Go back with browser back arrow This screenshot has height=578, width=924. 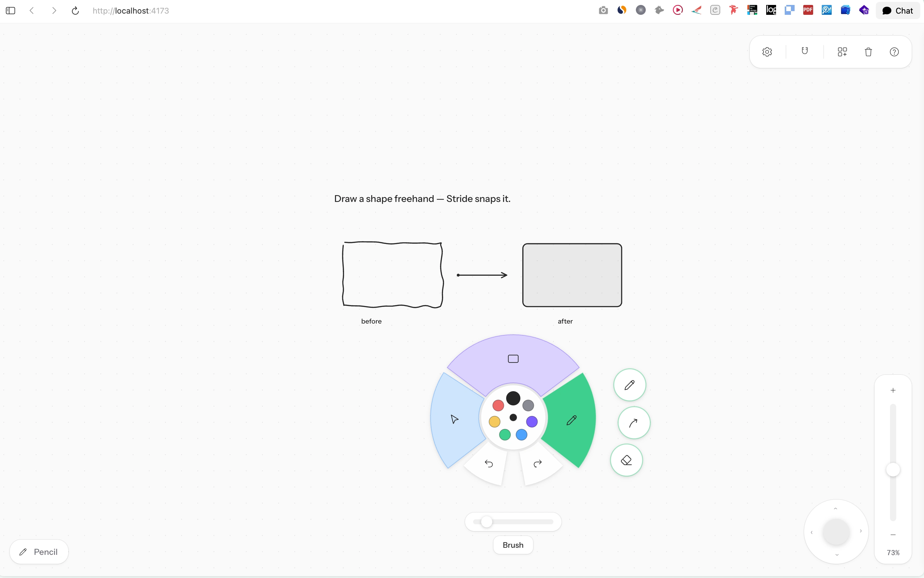click(32, 11)
